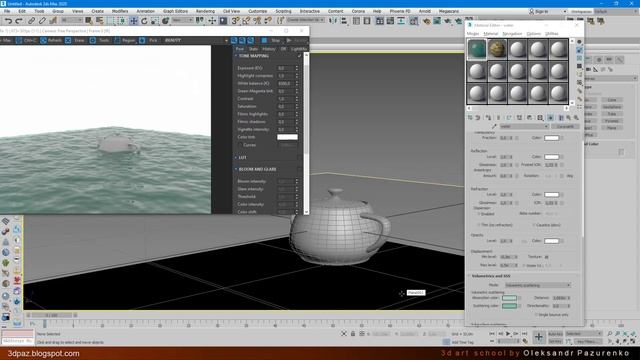Image resolution: width=640 pixels, height=360 pixels.
Task: Open the Material Editor Utilities menu
Action: 551,34
